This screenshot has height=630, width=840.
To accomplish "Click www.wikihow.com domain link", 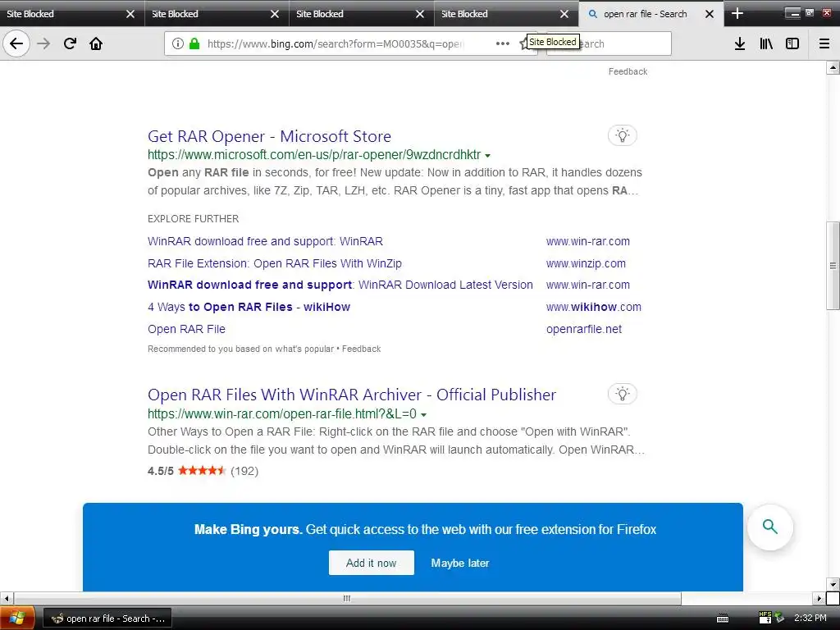I will coord(594,307).
